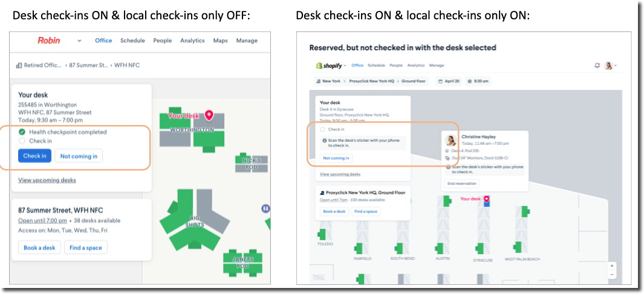Image resolution: width=644 pixels, height=294 pixels.
Task: Click the Robin logo
Action: coord(49,40)
